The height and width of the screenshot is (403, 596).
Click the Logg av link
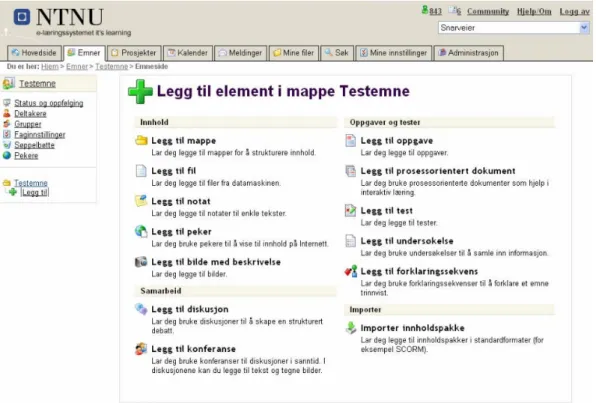pyautogui.click(x=574, y=11)
